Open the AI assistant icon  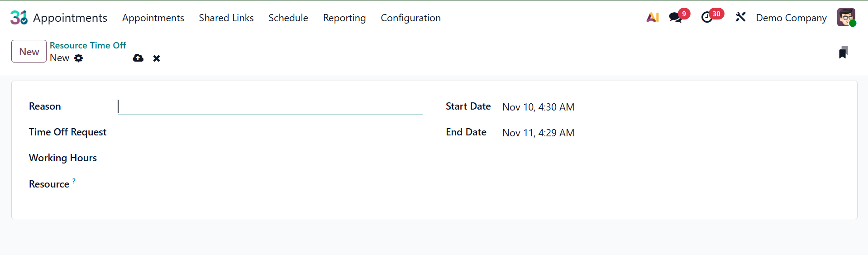pyautogui.click(x=652, y=18)
